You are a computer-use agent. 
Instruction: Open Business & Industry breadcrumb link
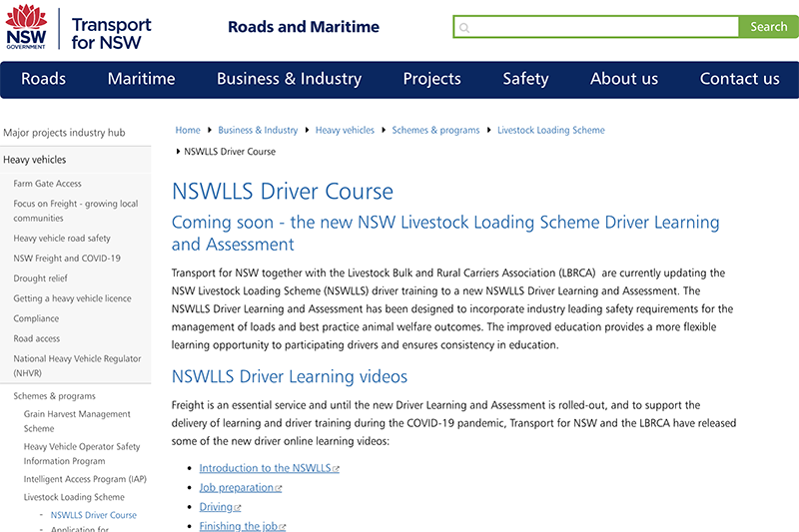click(258, 131)
